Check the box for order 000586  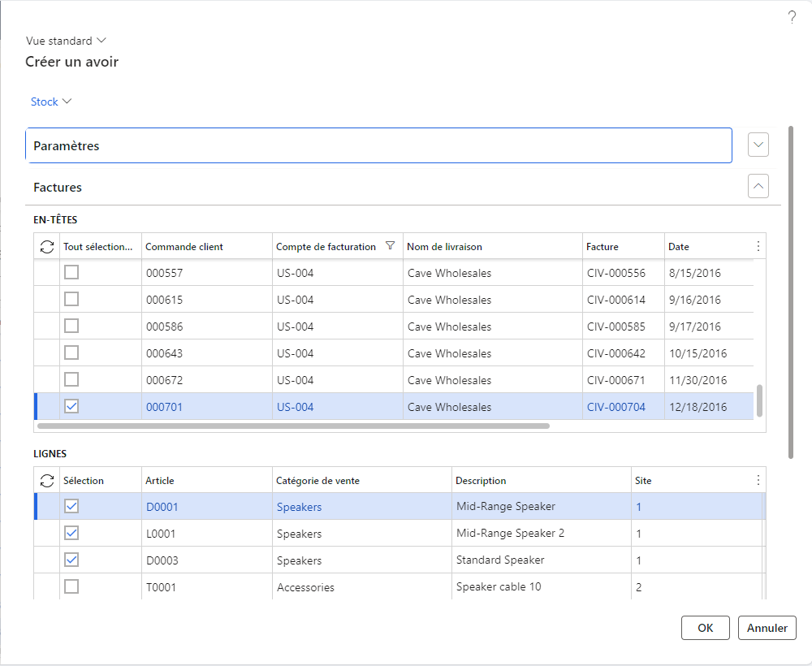pyautogui.click(x=71, y=327)
